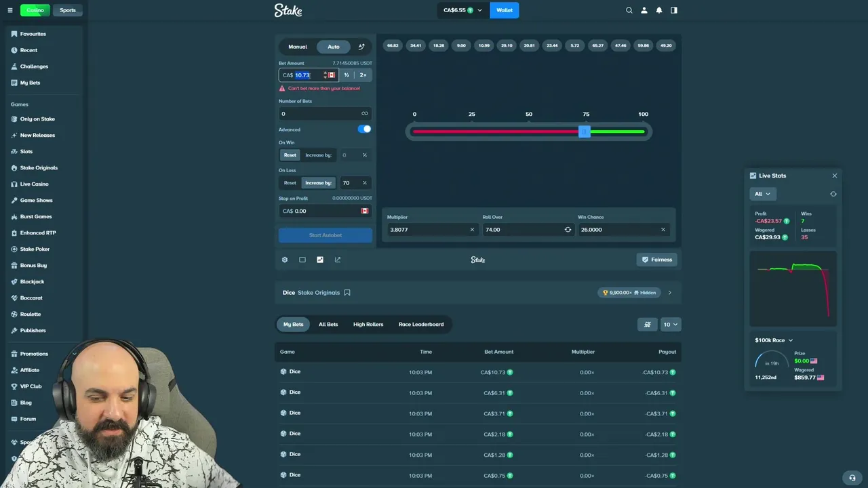The width and height of the screenshot is (868, 488).
Task: Toggle the Advanced switch off
Action: coord(365,129)
